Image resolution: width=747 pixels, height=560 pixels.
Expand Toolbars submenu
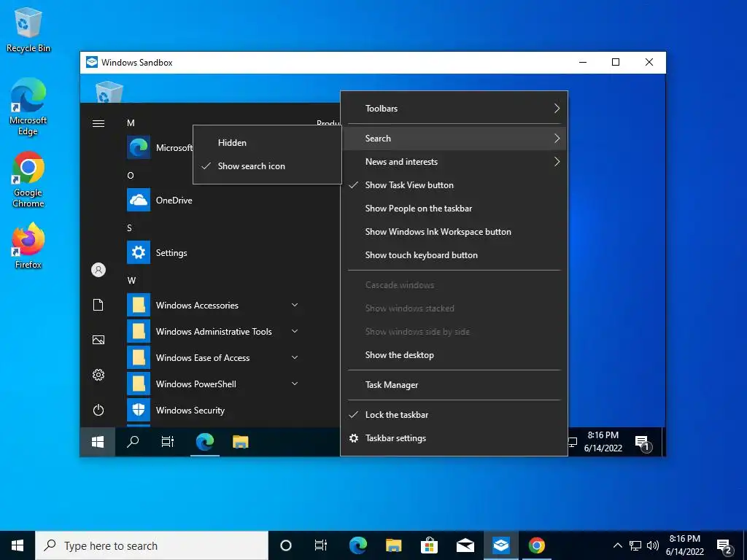[x=454, y=108]
